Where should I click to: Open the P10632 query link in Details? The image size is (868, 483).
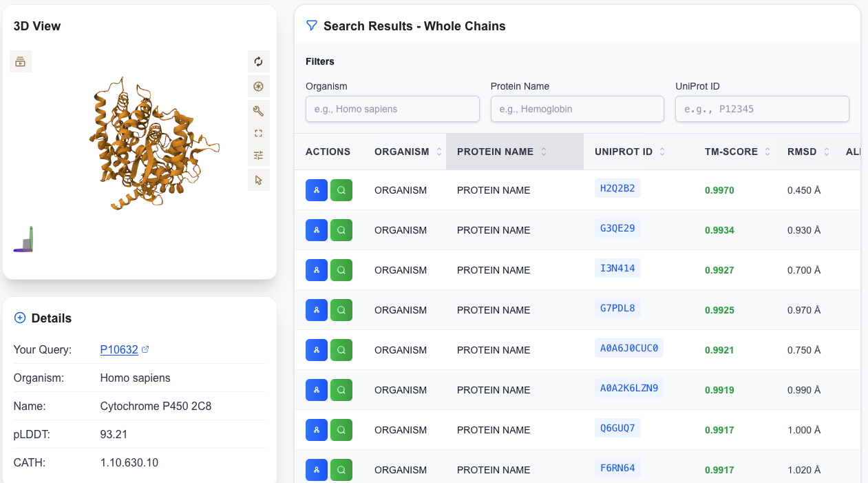118,349
